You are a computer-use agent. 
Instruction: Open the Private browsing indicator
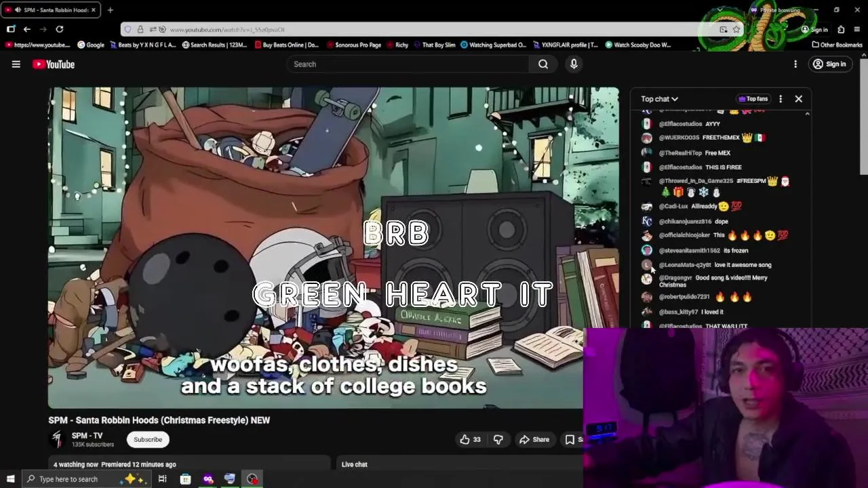[775, 10]
